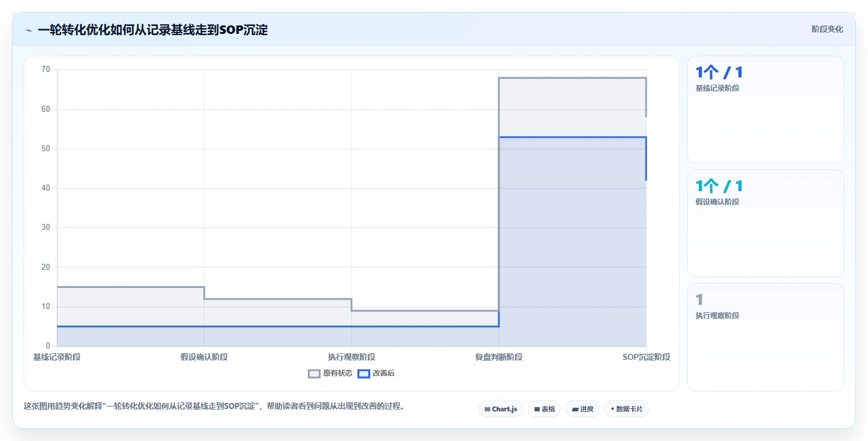Click the y-axis value 40
The height and width of the screenshot is (441, 868).
pyautogui.click(x=45, y=188)
